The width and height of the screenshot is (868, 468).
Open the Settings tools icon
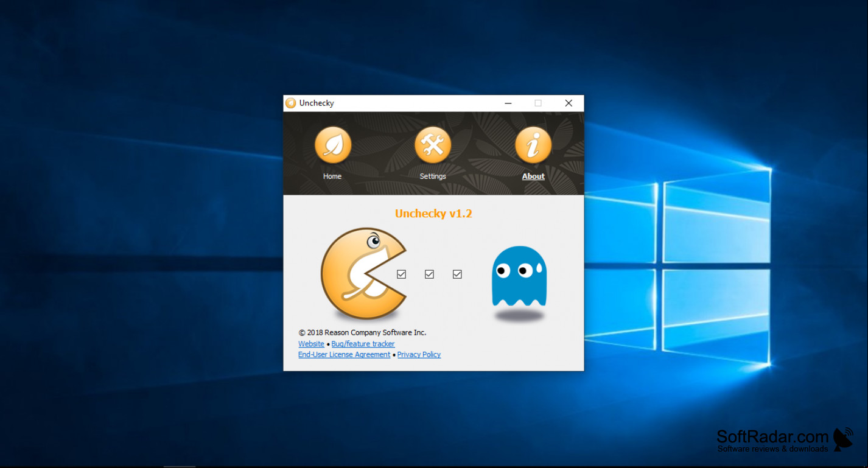433,145
